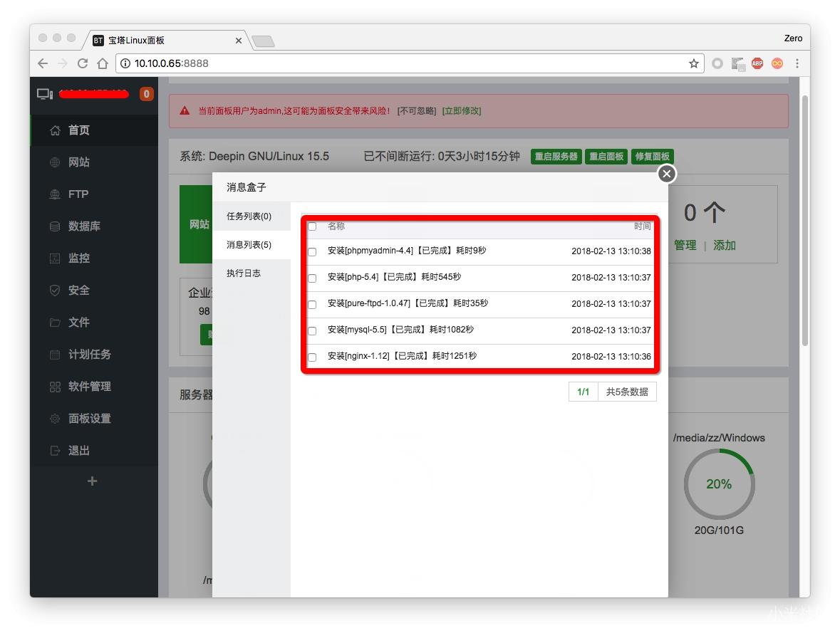Switch to the 执行日志 tab
The image size is (840, 633).
click(x=242, y=272)
